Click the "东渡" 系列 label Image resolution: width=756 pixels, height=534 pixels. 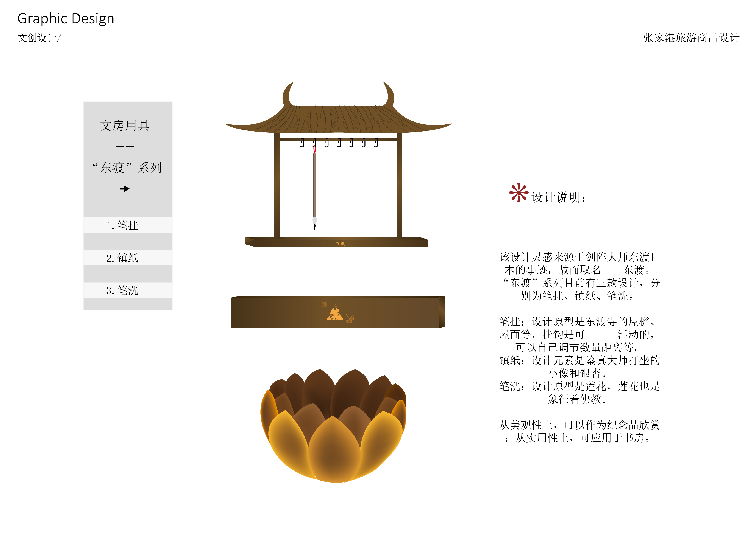(x=127, y=168)
